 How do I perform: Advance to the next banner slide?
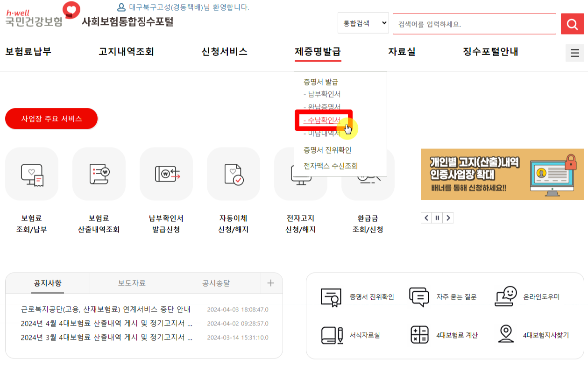pos(448,218)
